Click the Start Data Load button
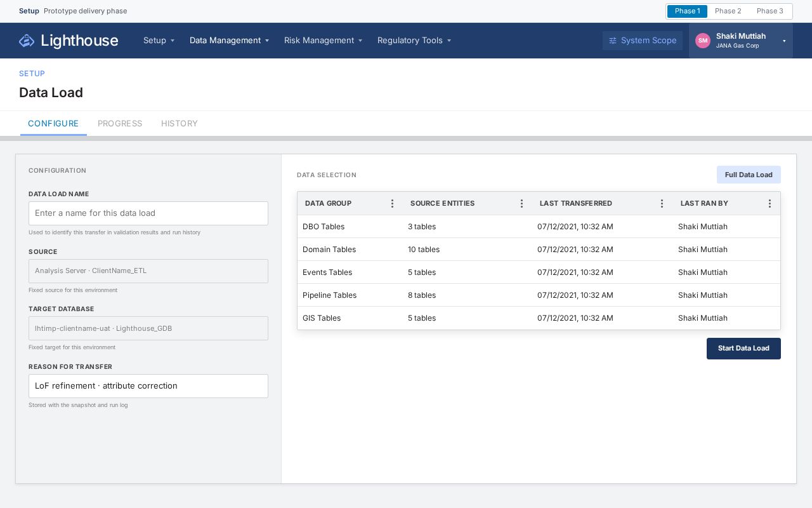Screen dimensions: 812x508 pos(743,349)
